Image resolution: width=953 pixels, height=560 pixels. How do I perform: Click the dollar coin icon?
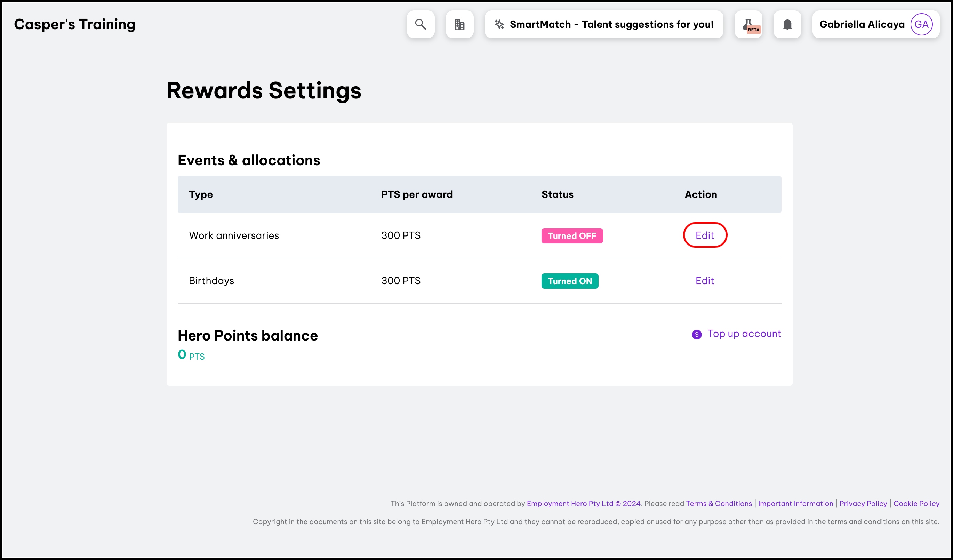(x=697, y=334)
